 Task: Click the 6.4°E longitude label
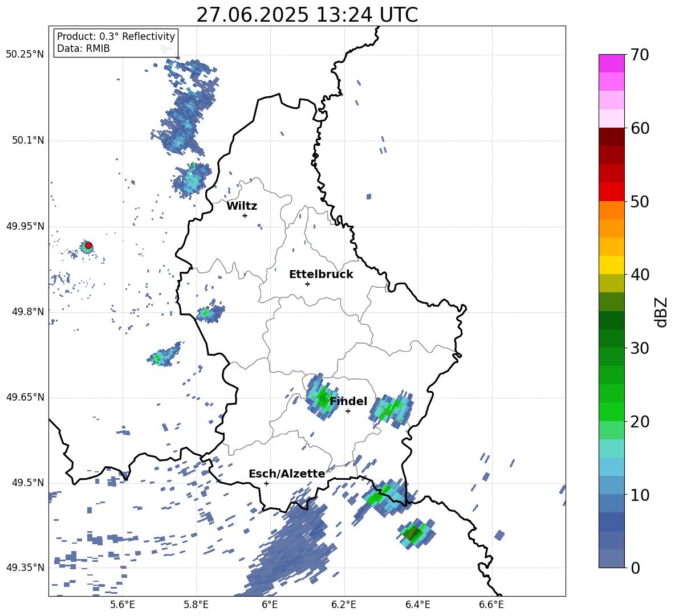tap(417, 605)
